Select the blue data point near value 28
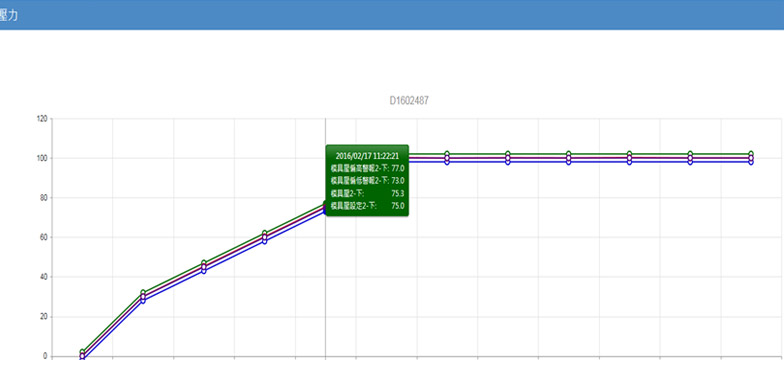Viewport: 784px width, 379px height. pyautogui.click(x=143, y=300)
